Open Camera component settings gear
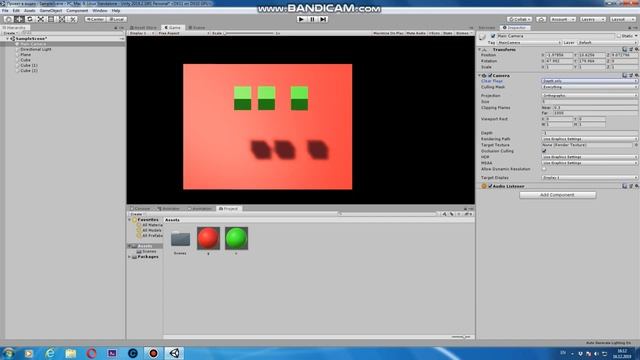The height and width of the screenshot is (360, 640). pos(636,76)
